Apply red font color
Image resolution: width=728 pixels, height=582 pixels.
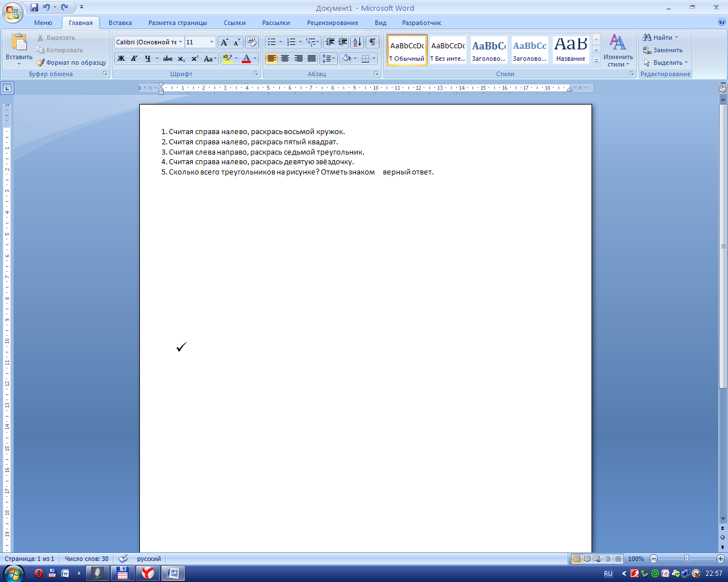pyautogui.click(x=246, y=59)
